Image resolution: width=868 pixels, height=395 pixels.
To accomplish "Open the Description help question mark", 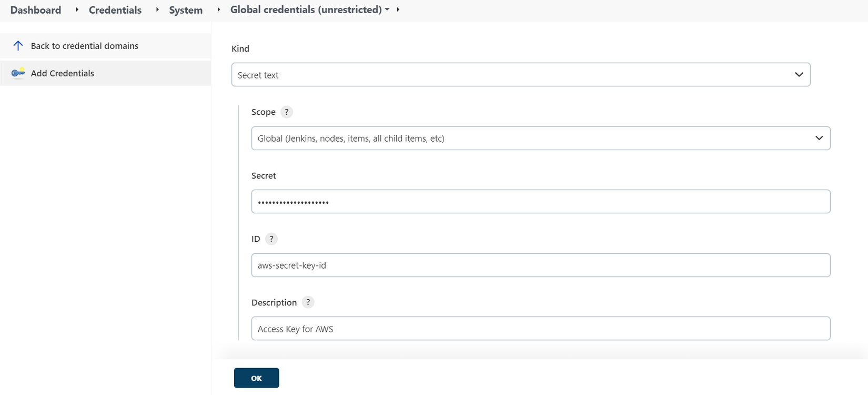I will pyautogui.click(x=308, y=302).
